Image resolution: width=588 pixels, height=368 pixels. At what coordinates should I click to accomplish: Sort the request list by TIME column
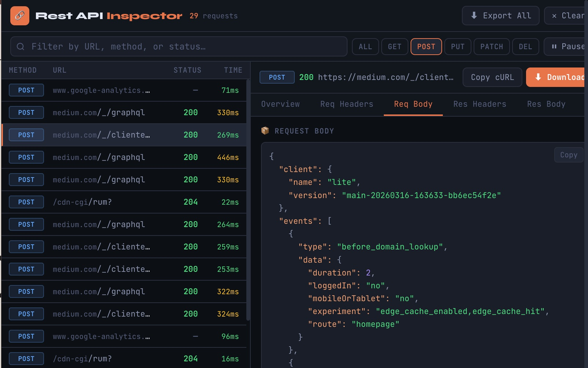pyautogui.click(x=233, y=70)
